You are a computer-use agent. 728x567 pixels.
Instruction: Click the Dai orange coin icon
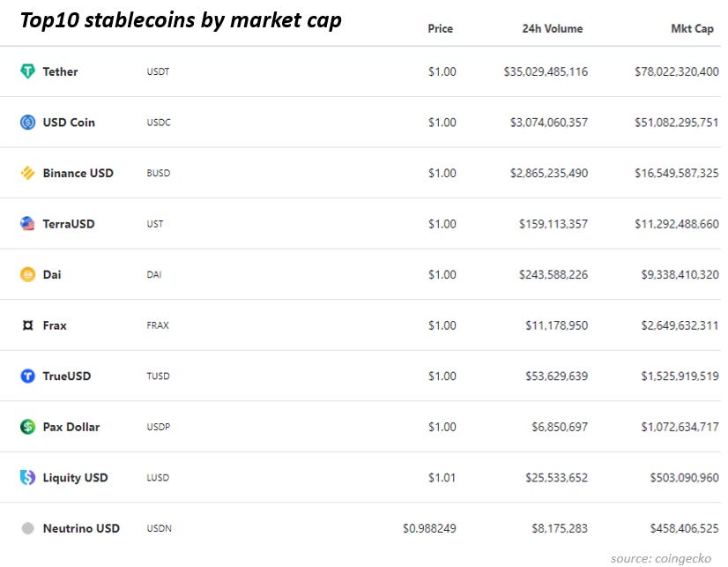(x=28, y=274)
